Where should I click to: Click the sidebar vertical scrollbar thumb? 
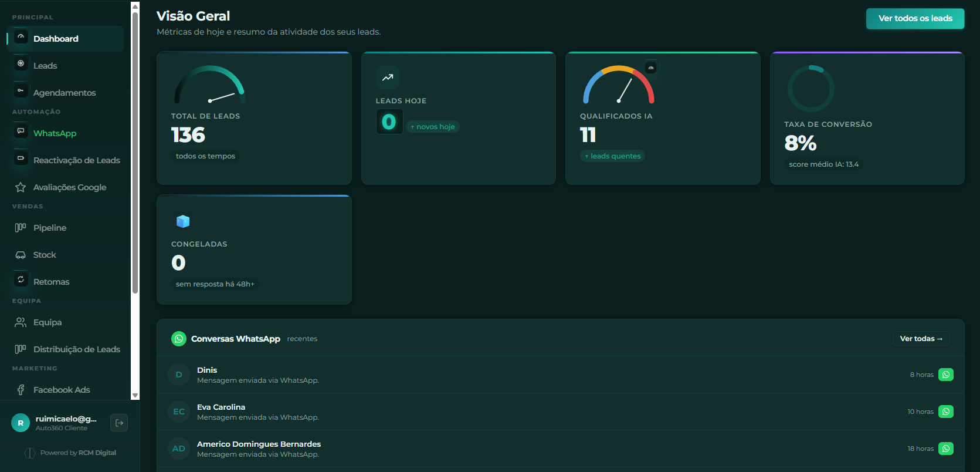click(135, 153)
